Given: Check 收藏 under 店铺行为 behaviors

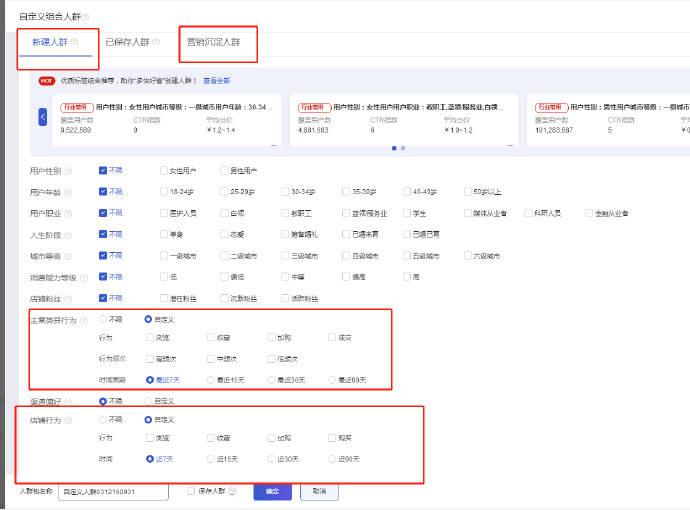Looking at the screenshot, I should click(x=211, y=438).
